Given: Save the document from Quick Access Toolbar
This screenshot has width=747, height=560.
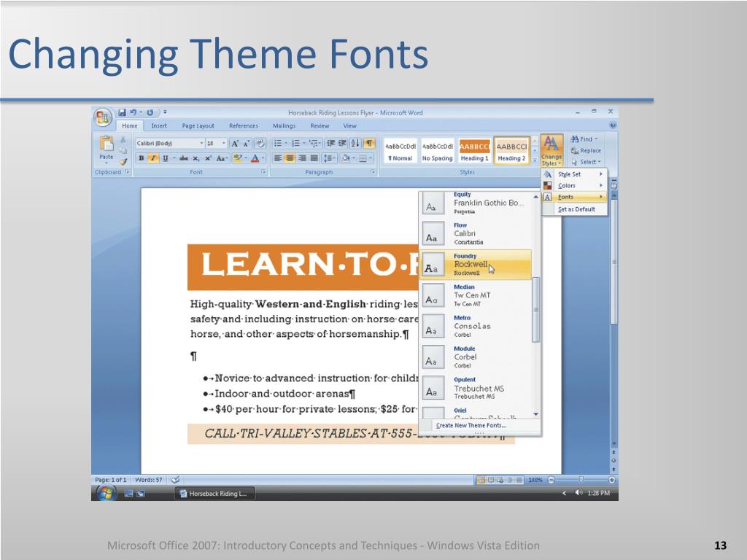Looking at the screenshot, I should click(122, 112).
